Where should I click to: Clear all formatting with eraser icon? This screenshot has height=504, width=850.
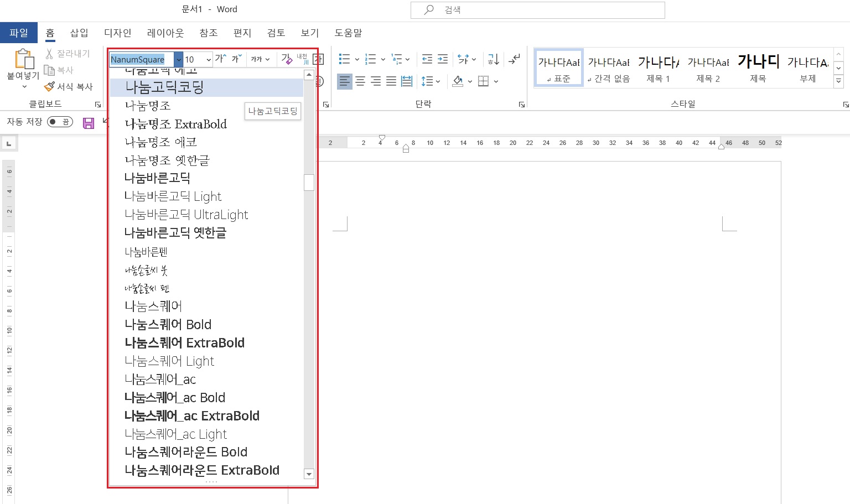286,59
